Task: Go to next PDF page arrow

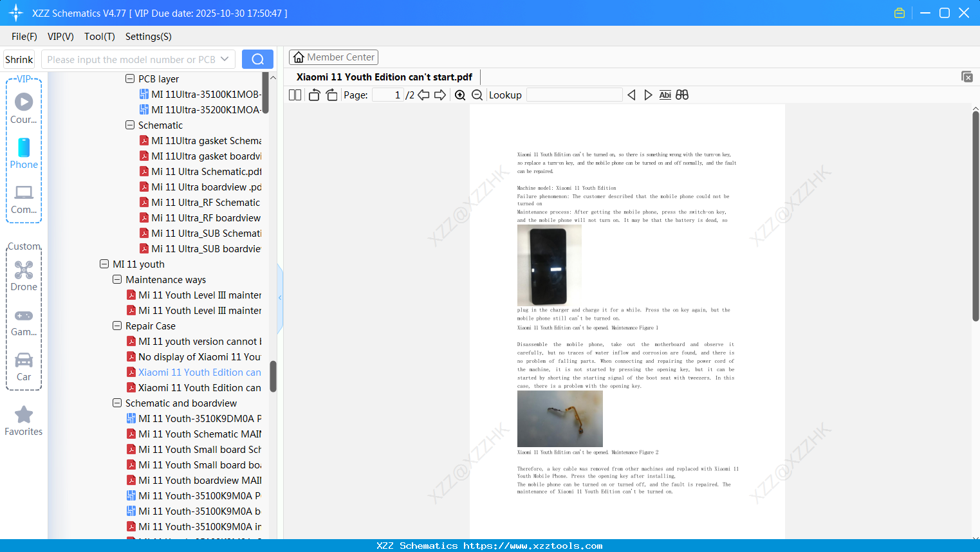Action: 440,95
